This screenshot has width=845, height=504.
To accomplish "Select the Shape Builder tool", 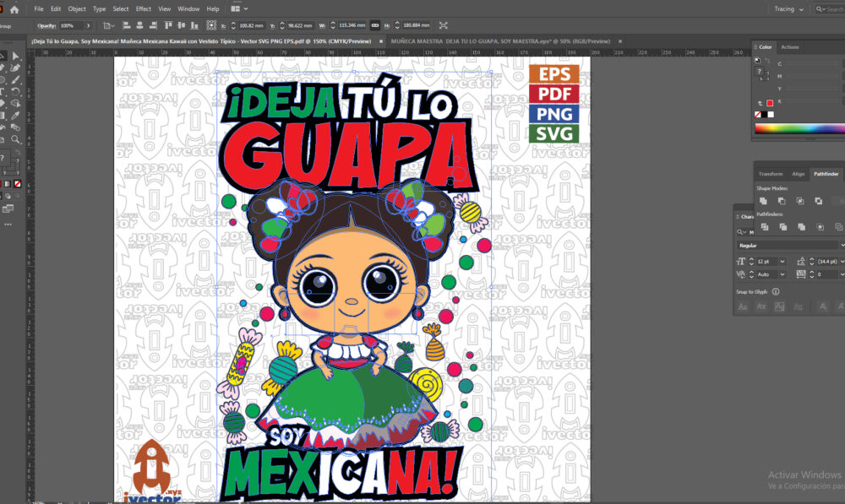I will tap(15, 103).
